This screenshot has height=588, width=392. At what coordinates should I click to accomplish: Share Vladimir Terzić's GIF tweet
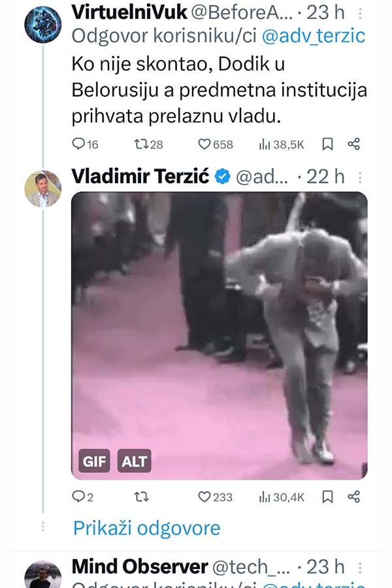click(x=353, y=497)
